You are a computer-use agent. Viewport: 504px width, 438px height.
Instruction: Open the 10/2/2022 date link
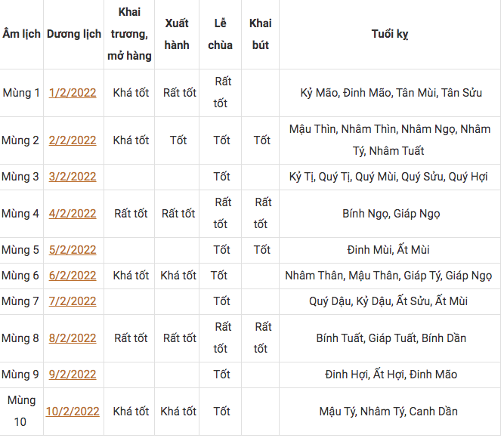tap(73, 412)
